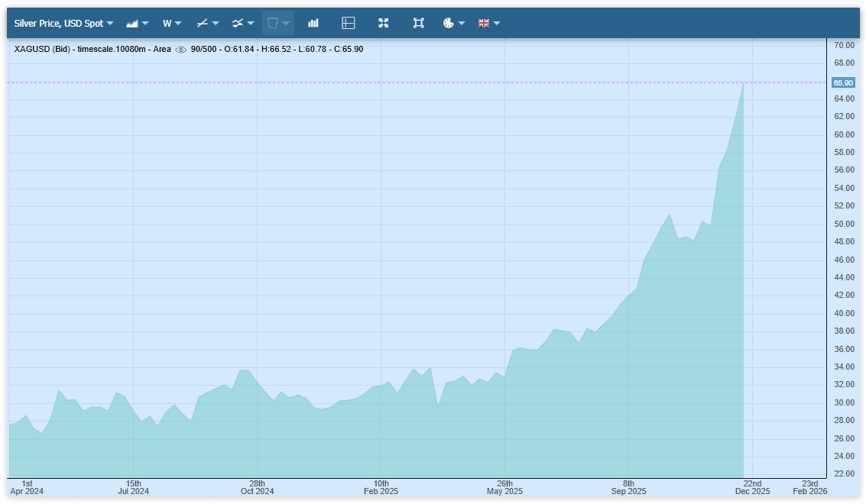Viewport: 866px width, 504px height.
Task: Open the line drawing tools menu
Action: click(x=207, y=24)
